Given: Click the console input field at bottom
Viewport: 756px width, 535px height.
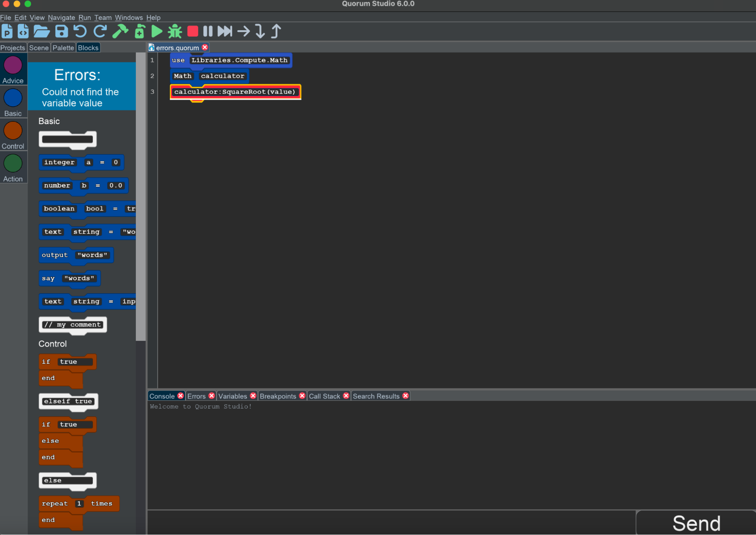Looking at the screenshot, I should point(391,519).
